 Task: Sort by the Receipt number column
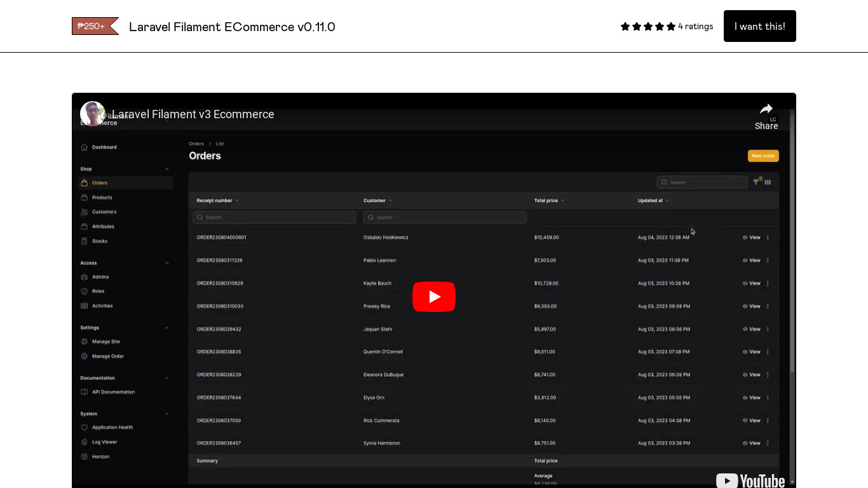pos(217,200)
